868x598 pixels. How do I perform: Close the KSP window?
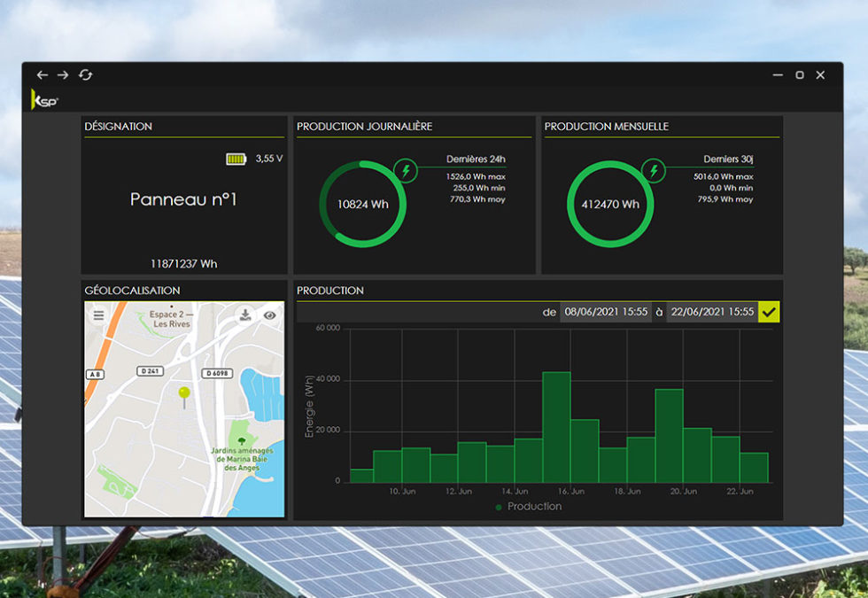820,74
